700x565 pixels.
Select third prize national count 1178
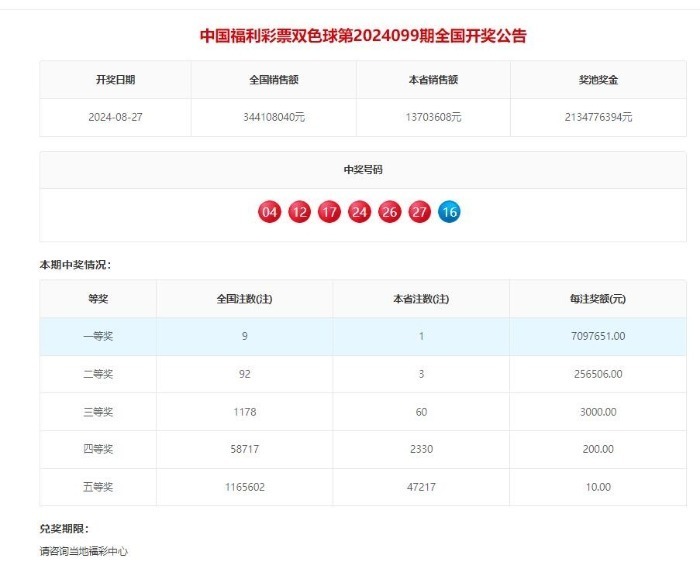[x=245, y=411]
